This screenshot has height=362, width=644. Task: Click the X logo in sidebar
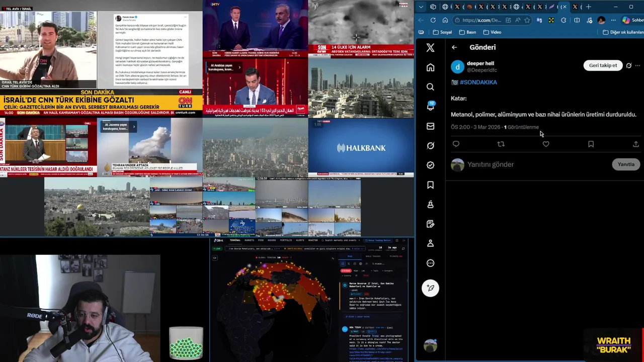[430, 48]
